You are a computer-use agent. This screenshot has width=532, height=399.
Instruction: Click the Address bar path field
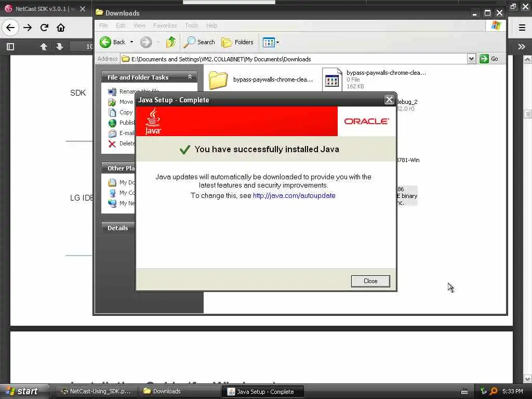coord(294,59)
